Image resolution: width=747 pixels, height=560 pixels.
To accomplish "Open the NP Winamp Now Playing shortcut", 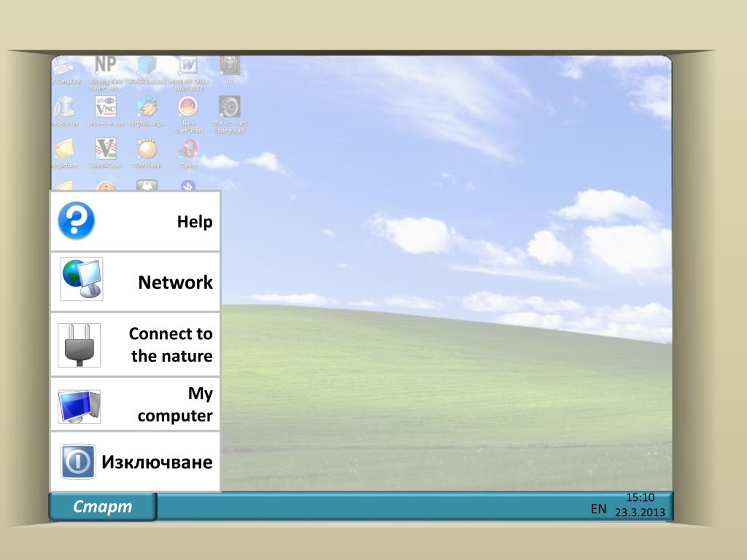I will pos(105,74).
